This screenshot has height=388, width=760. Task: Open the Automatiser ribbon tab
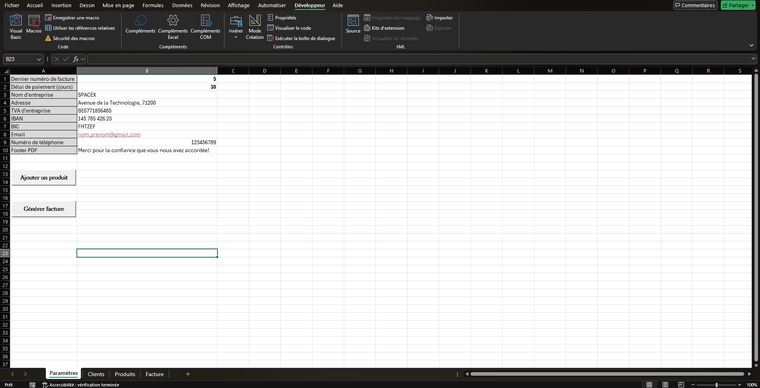click(x=272, y=5)
